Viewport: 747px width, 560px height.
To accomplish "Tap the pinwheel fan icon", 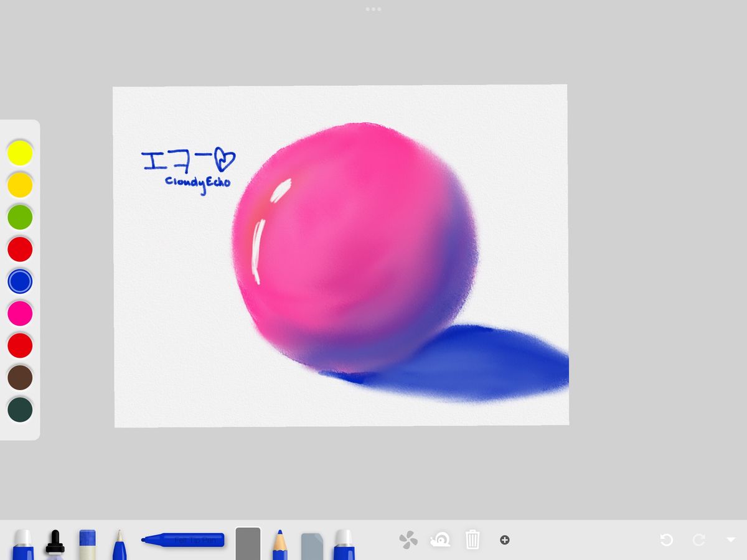I will click(408, 539).
